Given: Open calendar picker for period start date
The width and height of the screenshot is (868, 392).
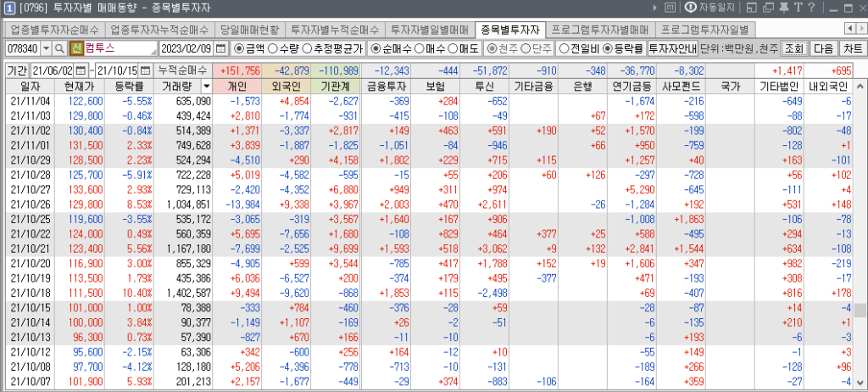Looking at the screenshot, I should 81,70.
